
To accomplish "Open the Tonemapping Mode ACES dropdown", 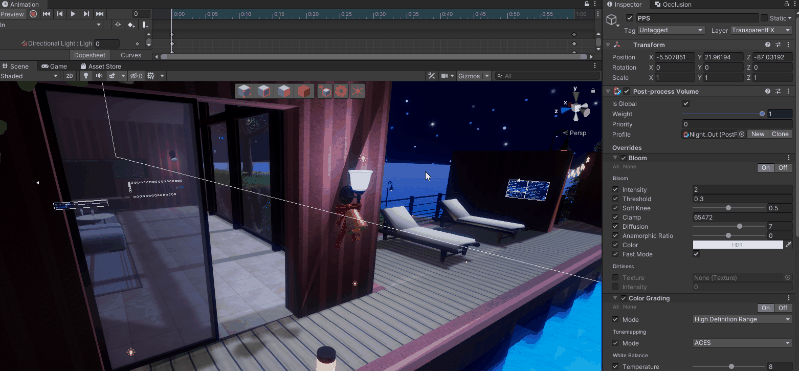I will (742, 343).
